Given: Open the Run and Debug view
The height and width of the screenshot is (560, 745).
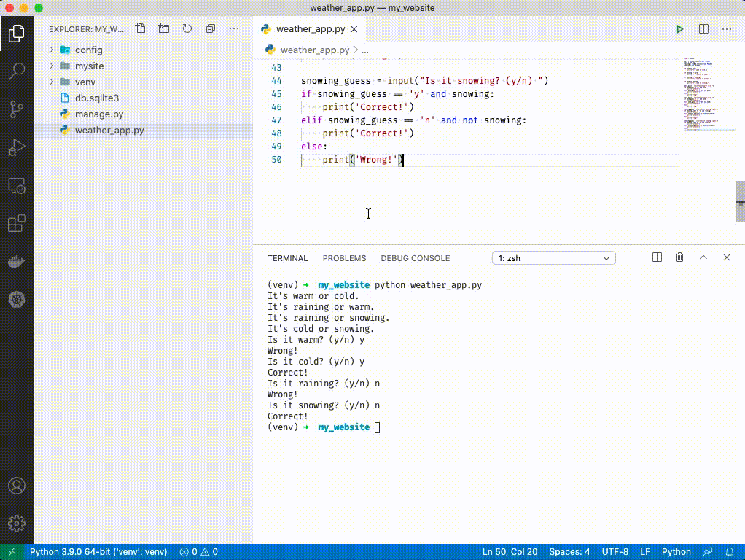Looking at the screenshot, I should 16,149.
